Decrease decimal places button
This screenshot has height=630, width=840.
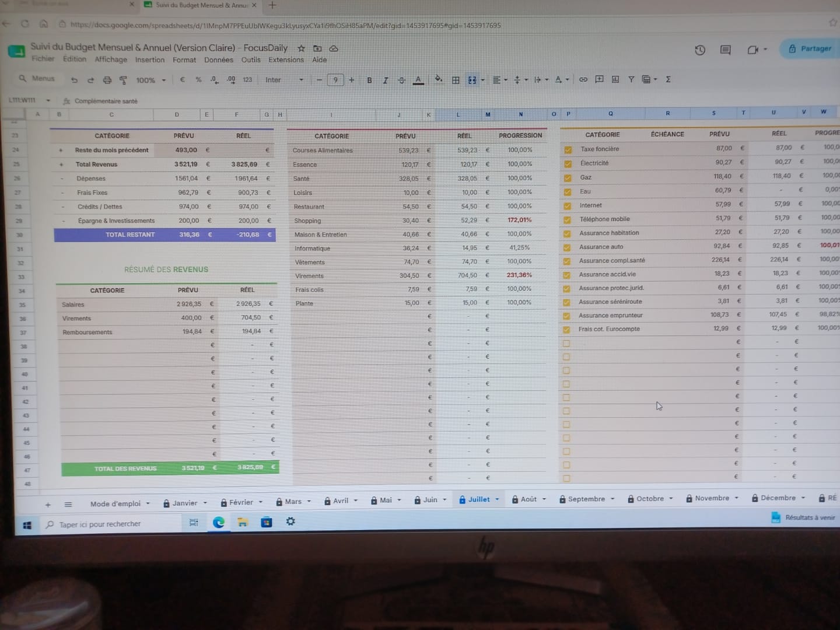coord(215,80)
